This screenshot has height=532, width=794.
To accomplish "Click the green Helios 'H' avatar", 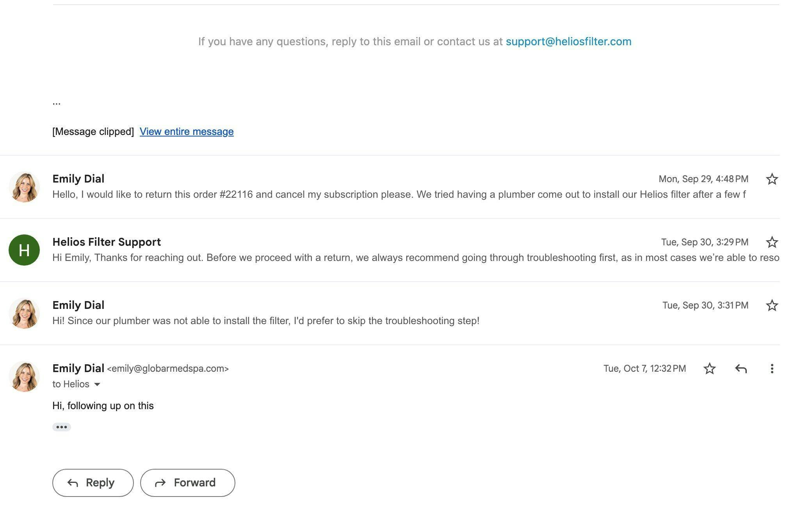I will point(24,250).
